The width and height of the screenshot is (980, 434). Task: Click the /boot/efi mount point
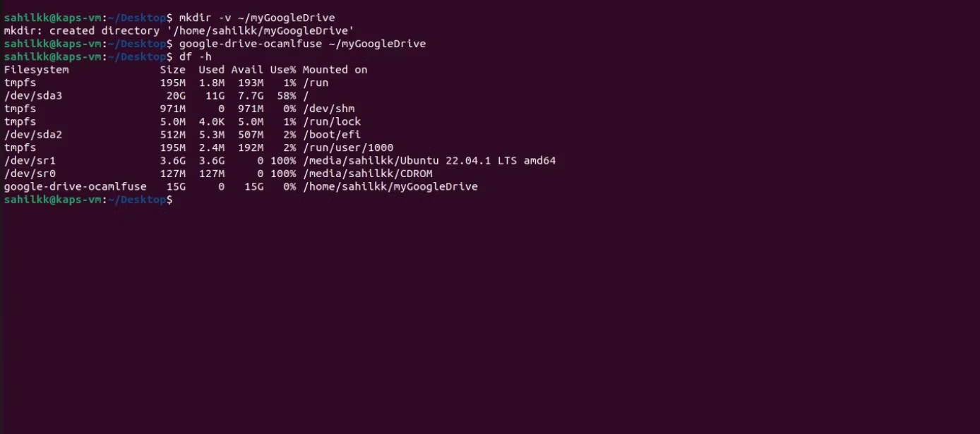tap(332, 135)
